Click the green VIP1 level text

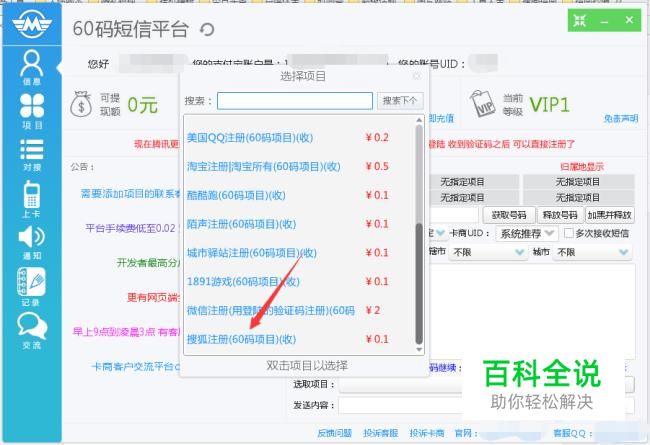tap(549, 105)
